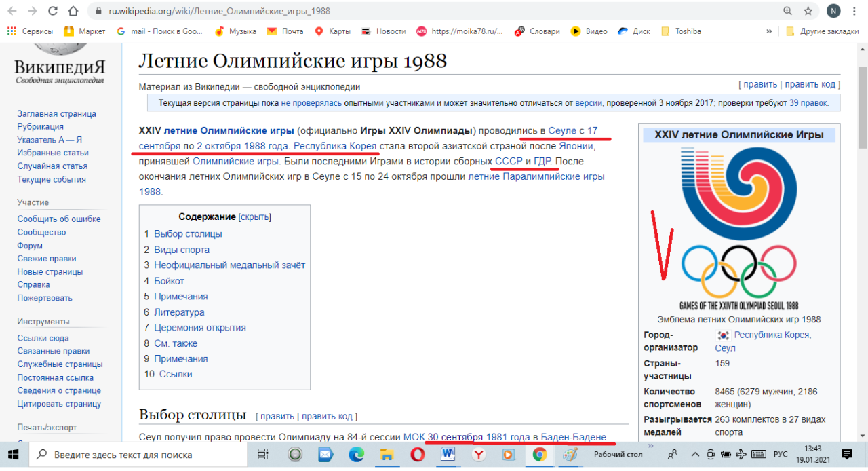
Task: Open Task View on taskbar
Action: click(x=264, y=455)
